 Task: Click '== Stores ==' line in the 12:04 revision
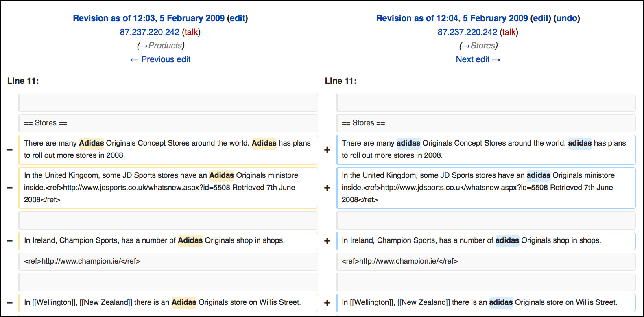point(486,123)
